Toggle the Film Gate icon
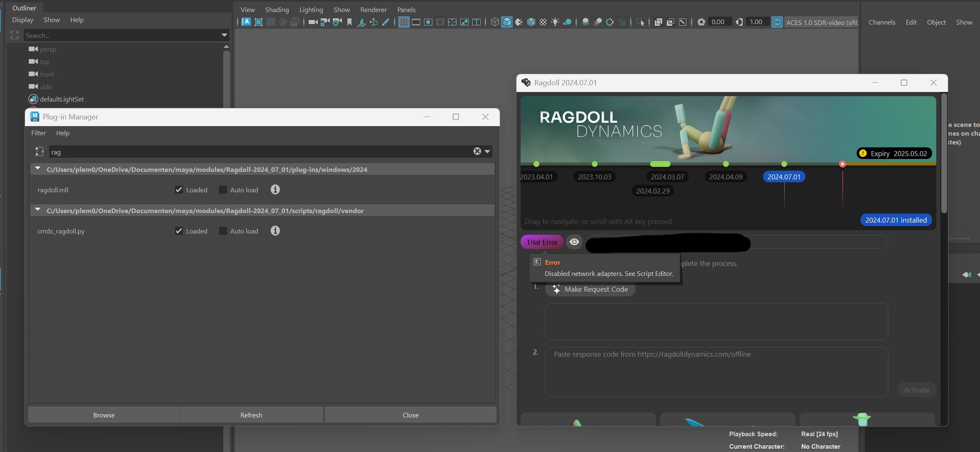Image resolution: width=980 pixels, height=452 pixels. click(x=416, y=22)
